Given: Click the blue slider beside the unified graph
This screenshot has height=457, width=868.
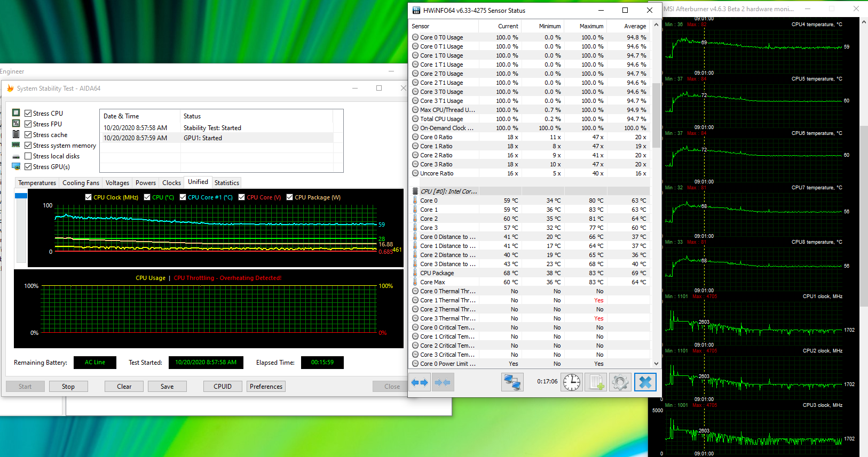Looking at the screenshot, I should click(21, 196).
